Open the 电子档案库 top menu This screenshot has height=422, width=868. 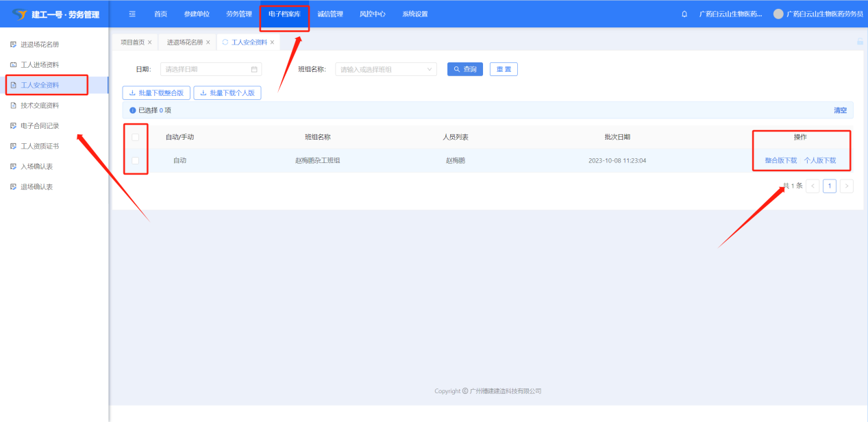(284, 14)
